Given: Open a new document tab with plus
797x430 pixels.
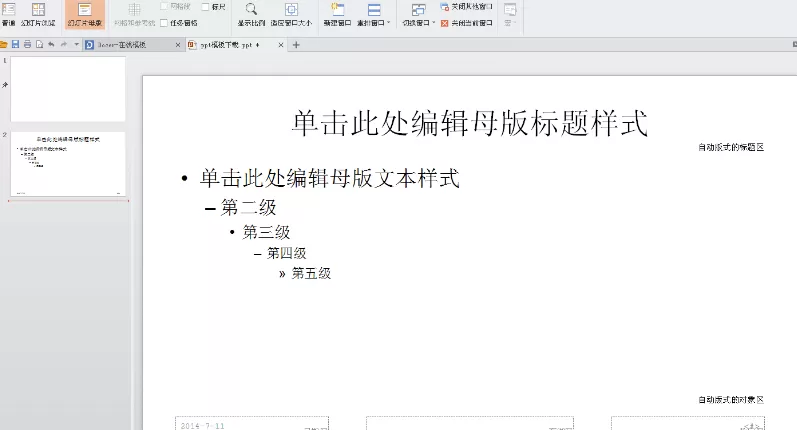Looking at the screenshot, I should (x=296, y=45).
